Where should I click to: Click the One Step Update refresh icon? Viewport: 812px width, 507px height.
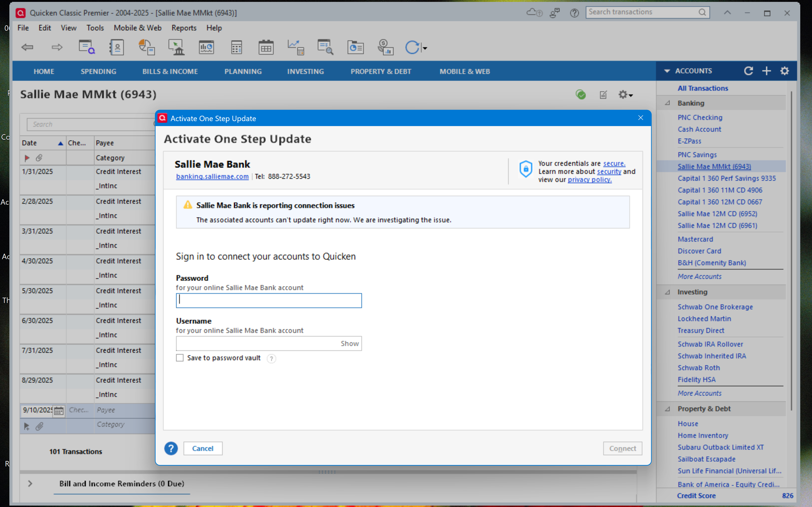pyautogui.click(x=412, y=47)
